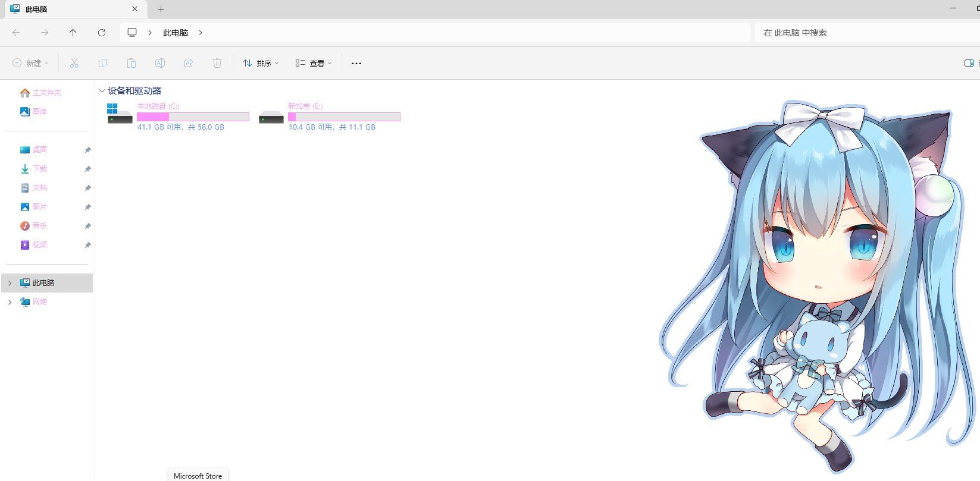The height and width of the screenshot is (481, 980).
Task: Open the 查看 view dropdown
Action: (x=314, y=63)
